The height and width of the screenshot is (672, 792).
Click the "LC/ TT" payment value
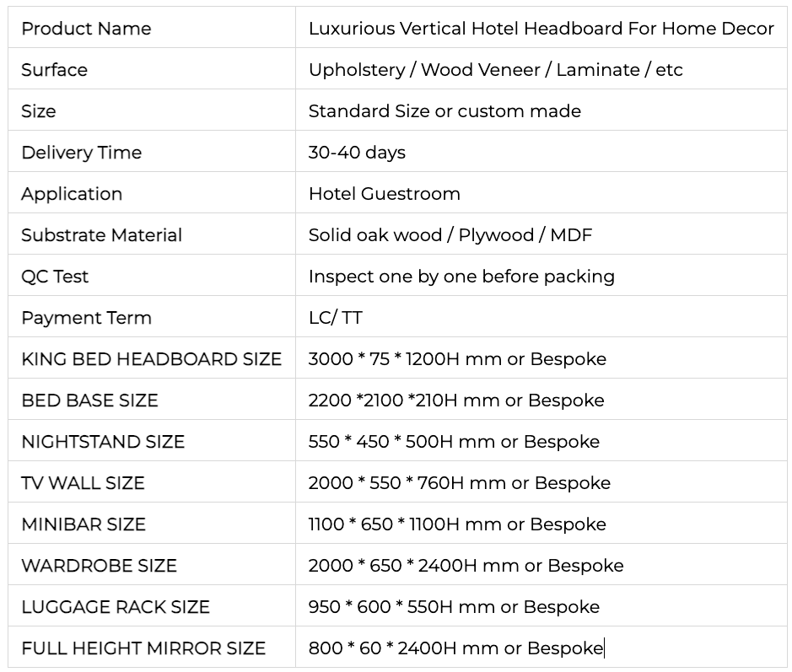336,318
